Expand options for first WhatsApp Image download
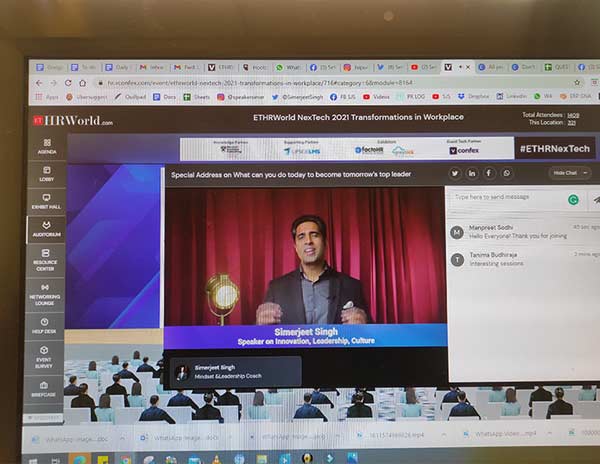 coord(122,438)
